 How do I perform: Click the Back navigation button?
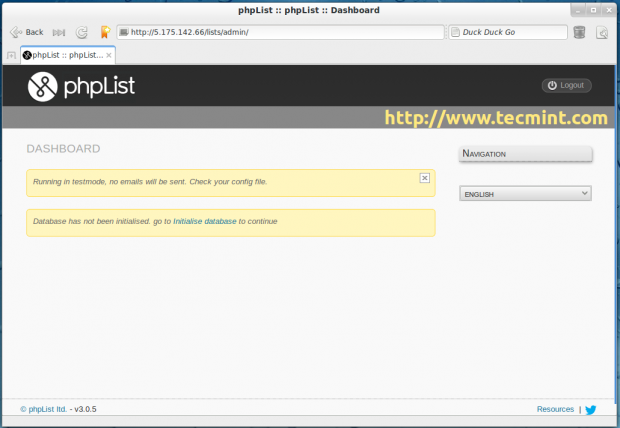(26, 32)
